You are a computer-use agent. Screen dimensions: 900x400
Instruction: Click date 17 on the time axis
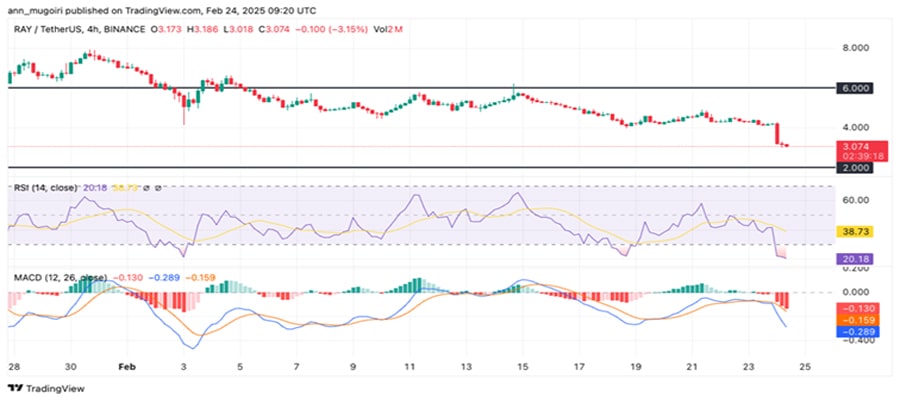(x=579, y=367)
